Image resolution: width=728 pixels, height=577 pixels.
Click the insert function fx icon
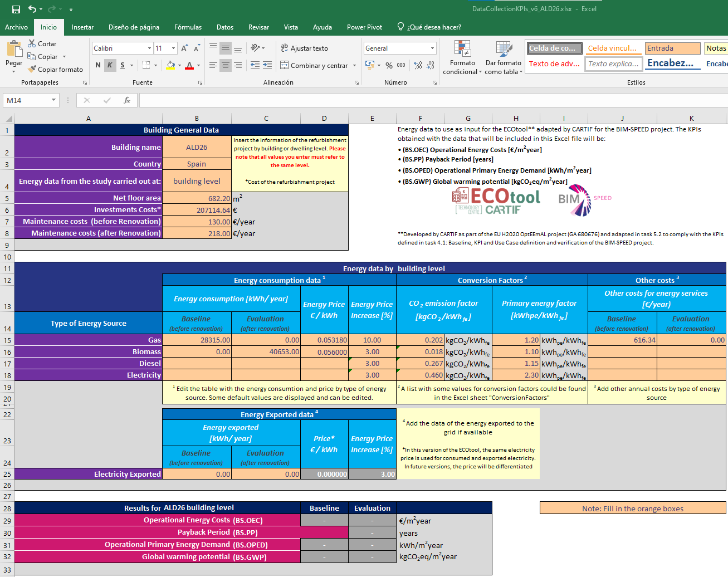click(x=127, y=100)
